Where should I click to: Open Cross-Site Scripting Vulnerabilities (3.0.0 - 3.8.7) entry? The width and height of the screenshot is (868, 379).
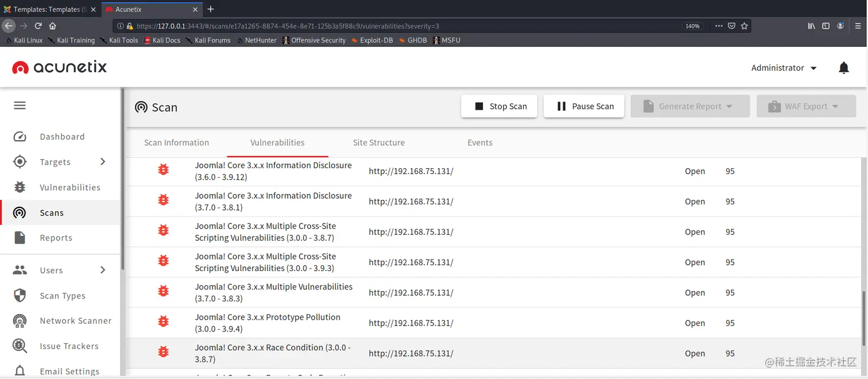[x=265, y=231]
